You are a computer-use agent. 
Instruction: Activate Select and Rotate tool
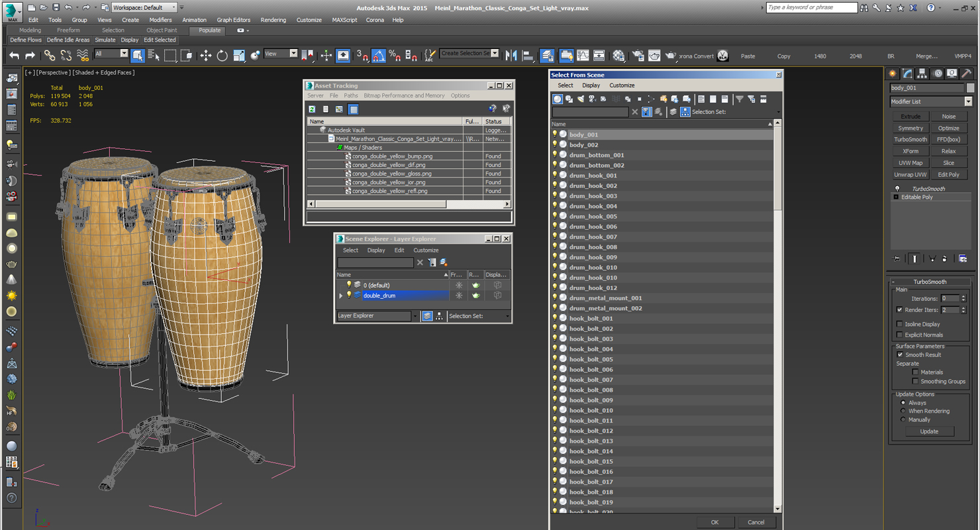222,56
